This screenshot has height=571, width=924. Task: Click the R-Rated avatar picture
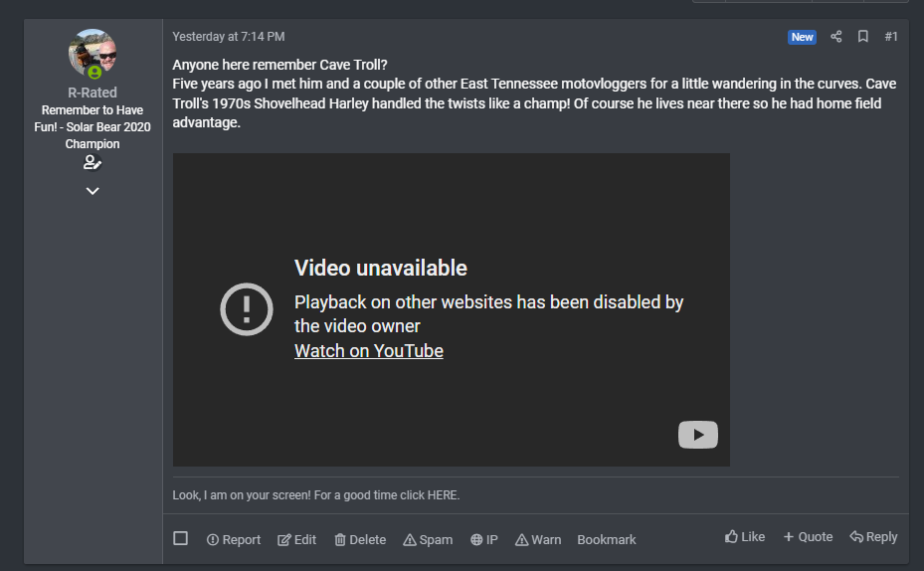[92, 54]
